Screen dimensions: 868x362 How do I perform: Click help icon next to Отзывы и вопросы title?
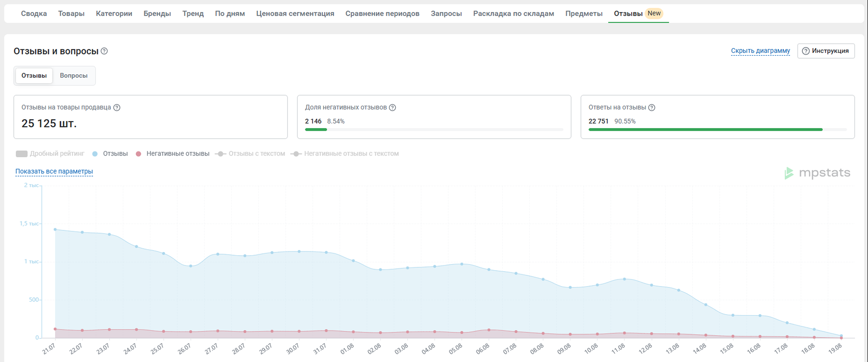coord(104,51)
